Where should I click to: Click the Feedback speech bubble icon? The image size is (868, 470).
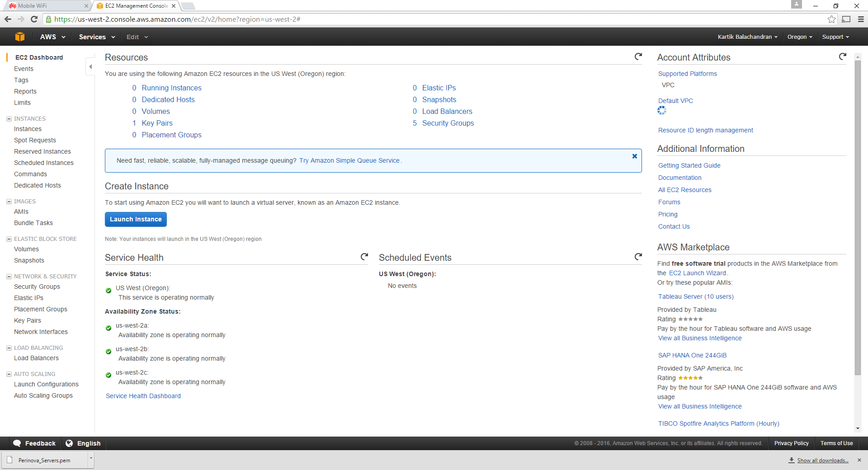(17, 443)
